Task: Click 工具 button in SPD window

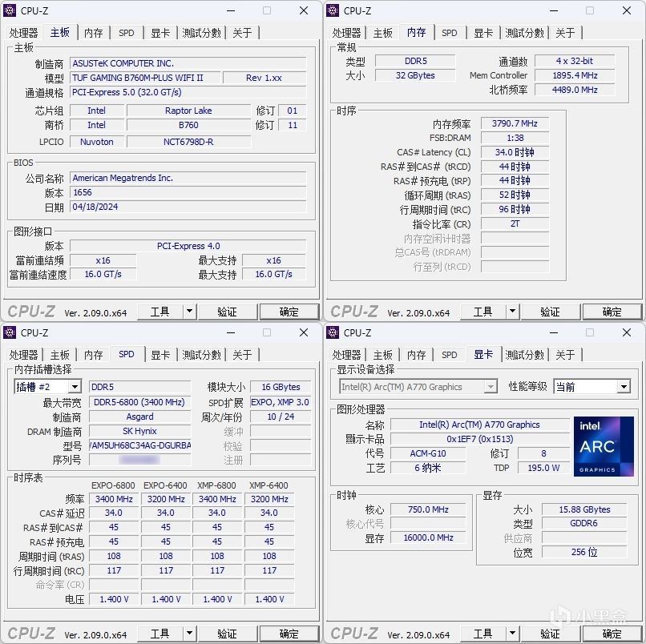Action: tap(159, 634)
